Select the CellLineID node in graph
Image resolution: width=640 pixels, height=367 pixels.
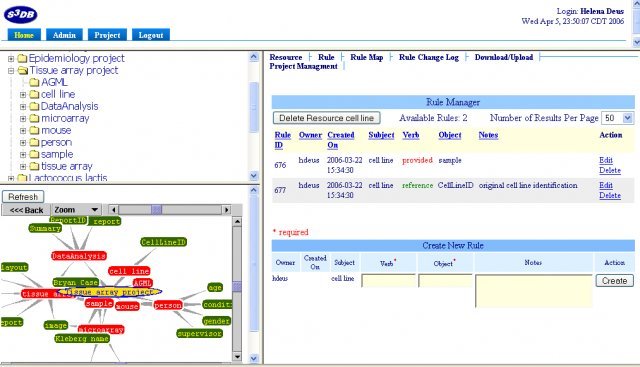pyautogui.click(x=163, y=242)
